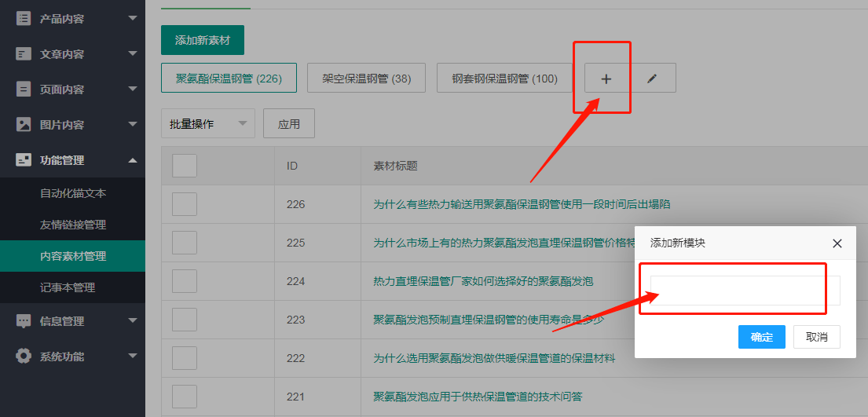
Task: Open the 批量操作 dropdown
Action: click(207, 124)
